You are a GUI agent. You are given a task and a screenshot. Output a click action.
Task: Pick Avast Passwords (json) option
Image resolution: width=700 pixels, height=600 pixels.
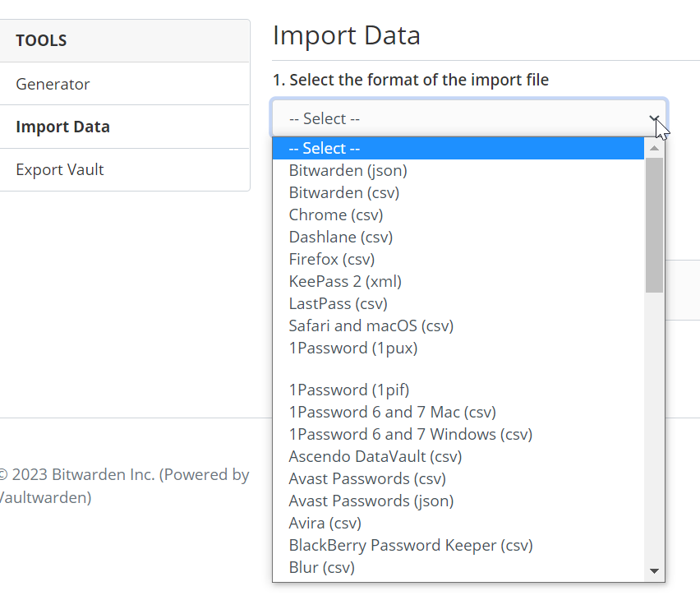pyautogui.click(x=371, y=501)
